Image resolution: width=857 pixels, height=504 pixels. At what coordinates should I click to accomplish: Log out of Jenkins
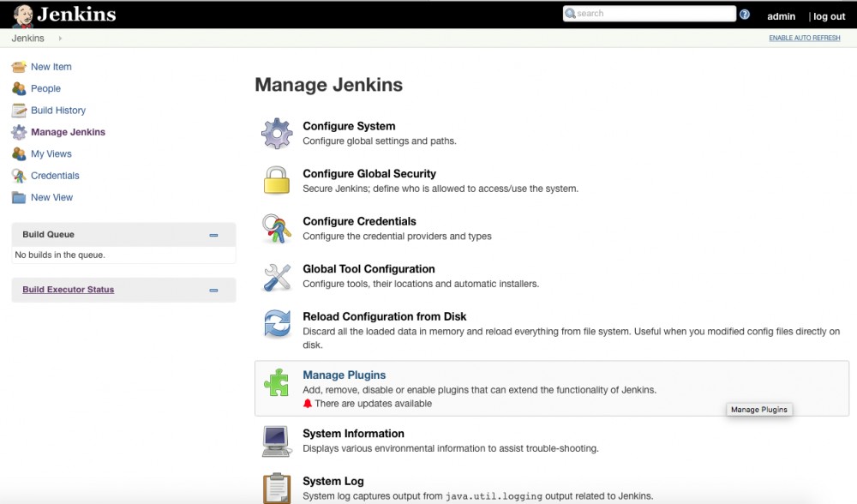828,15
